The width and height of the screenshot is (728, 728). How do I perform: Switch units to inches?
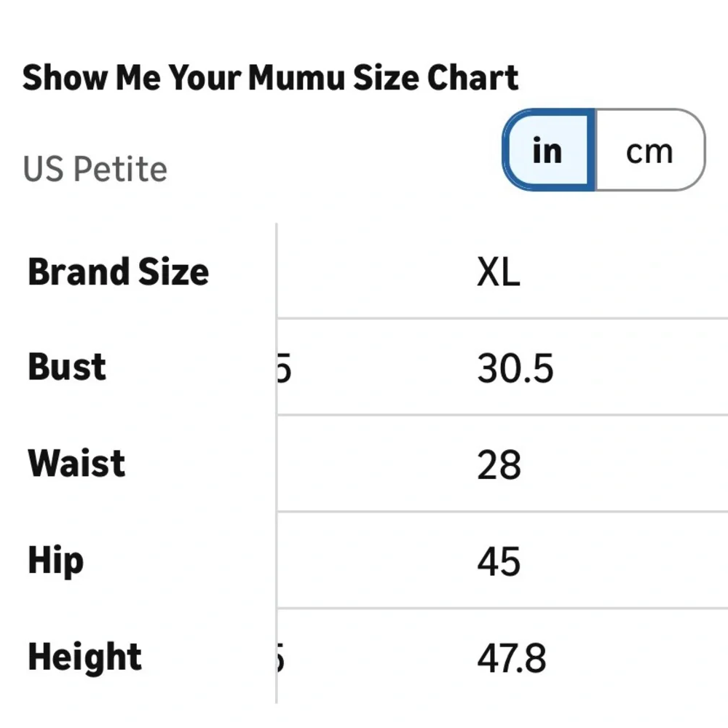(x=548, y=151)
